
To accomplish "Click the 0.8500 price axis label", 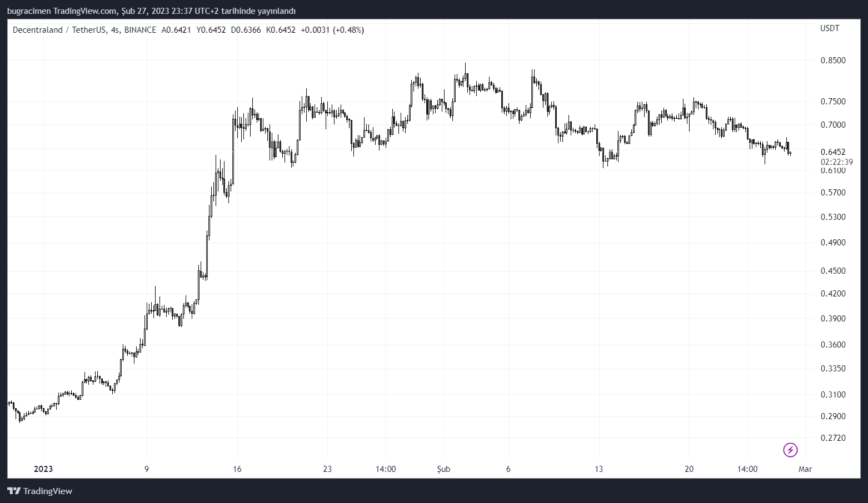I will pos(833,61).
